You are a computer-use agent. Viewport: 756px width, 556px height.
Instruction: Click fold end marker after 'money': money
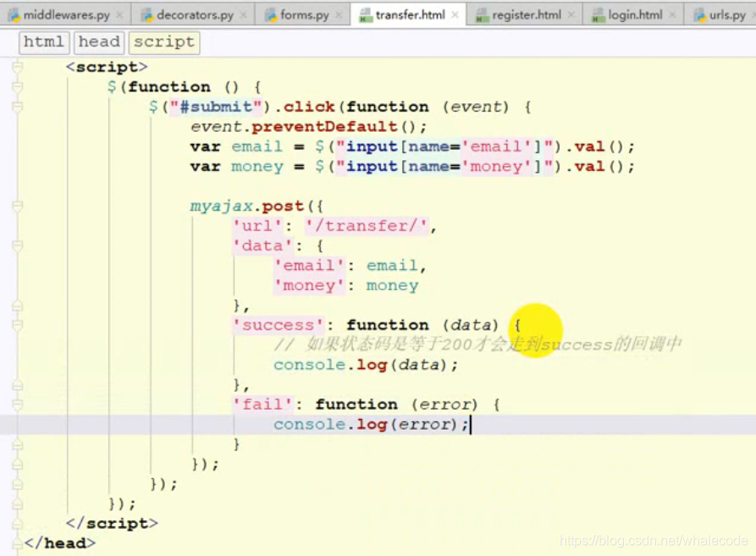point(18,306)
